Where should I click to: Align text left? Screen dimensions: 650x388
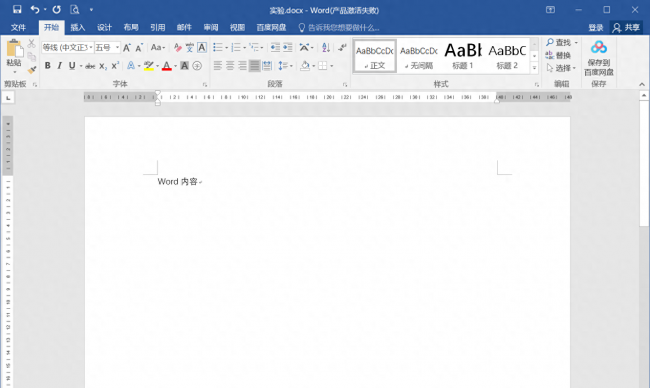218,65
